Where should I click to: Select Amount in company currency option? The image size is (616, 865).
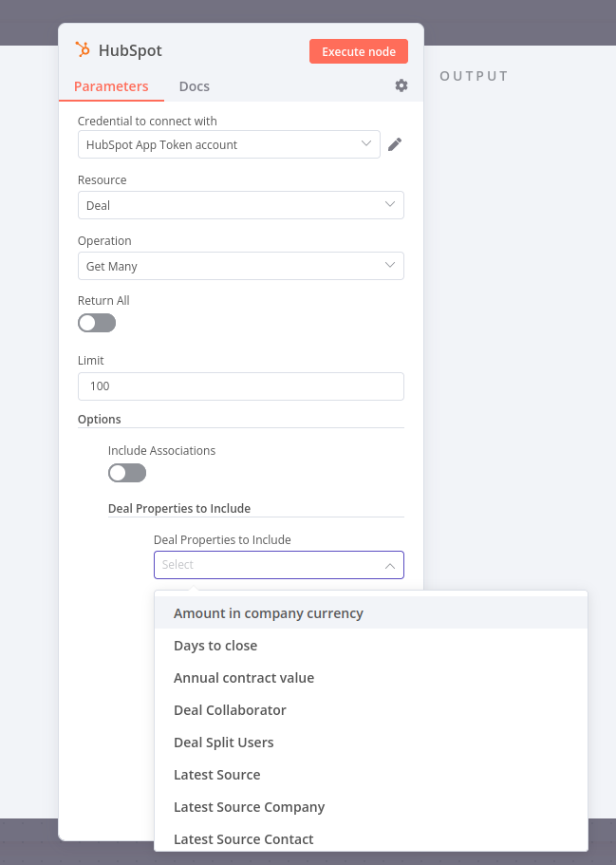click(x=269, y=613)
